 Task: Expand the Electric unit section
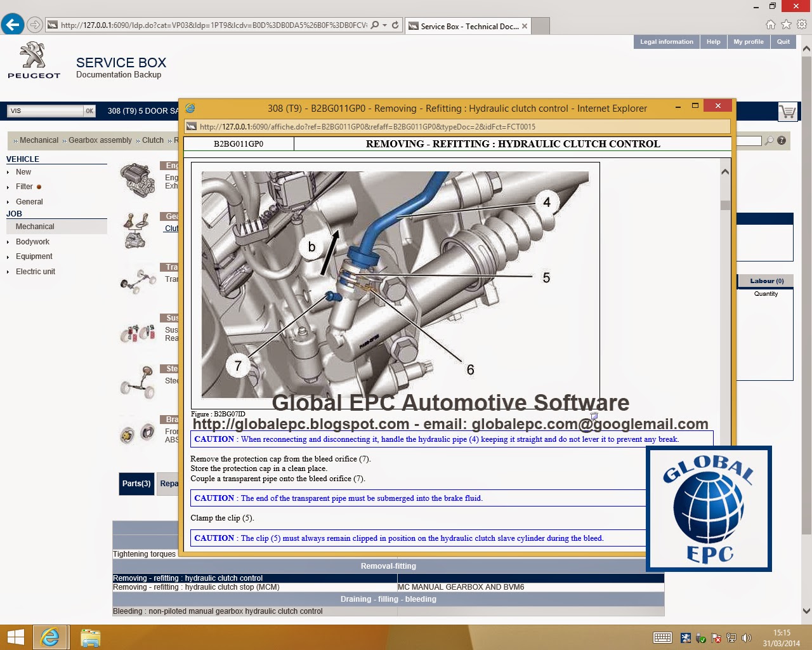[35, 272]
